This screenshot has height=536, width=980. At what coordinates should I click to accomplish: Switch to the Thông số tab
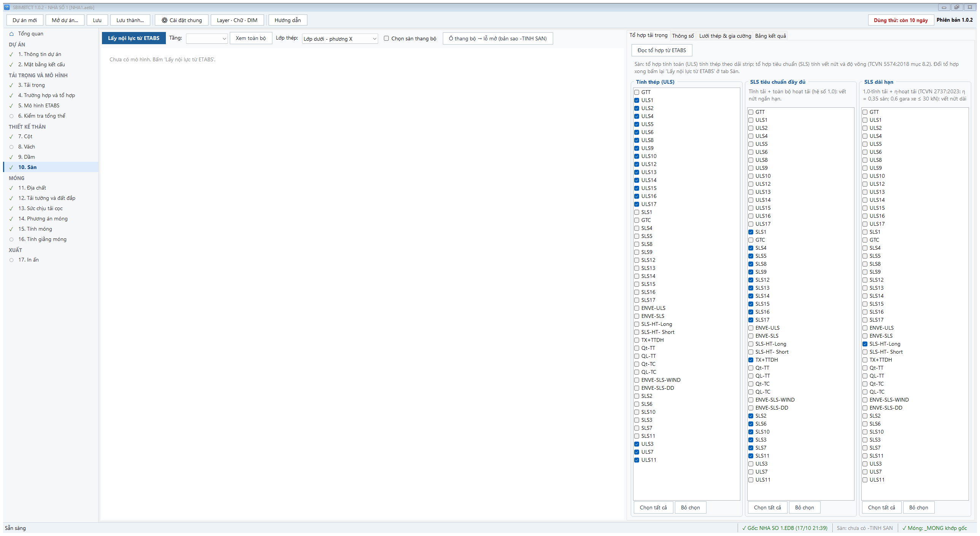[683, 36]
